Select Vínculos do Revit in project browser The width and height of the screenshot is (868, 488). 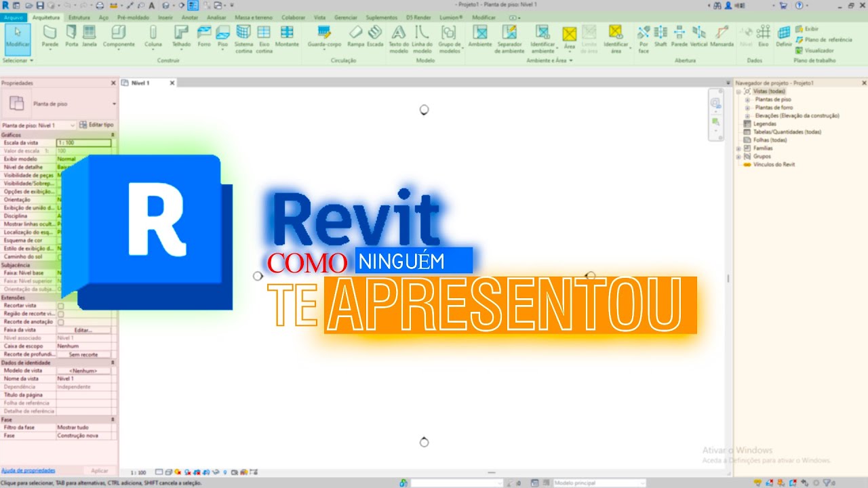pyautogui.click(x=774, y=165)
